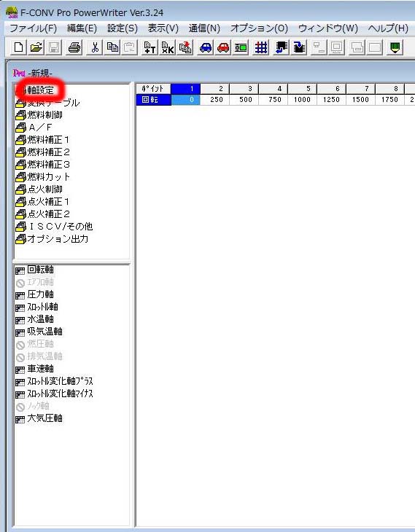Screen dimensions: 415x532
Task: Open the 設定(S) menu
Action: (123, 28)
